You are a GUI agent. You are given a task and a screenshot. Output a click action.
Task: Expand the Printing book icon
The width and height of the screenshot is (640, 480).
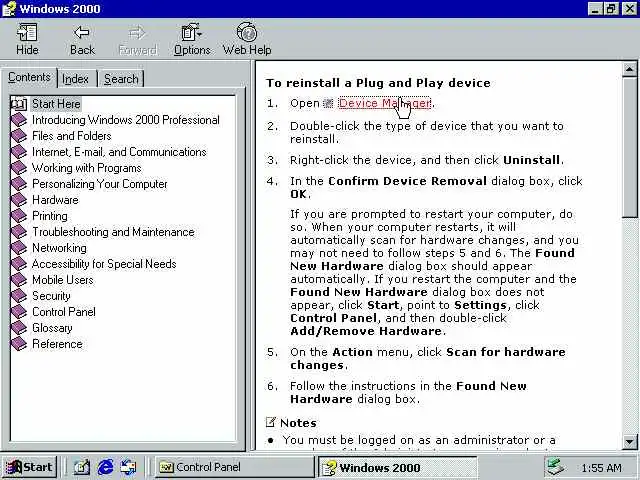(x=18, y=216)
